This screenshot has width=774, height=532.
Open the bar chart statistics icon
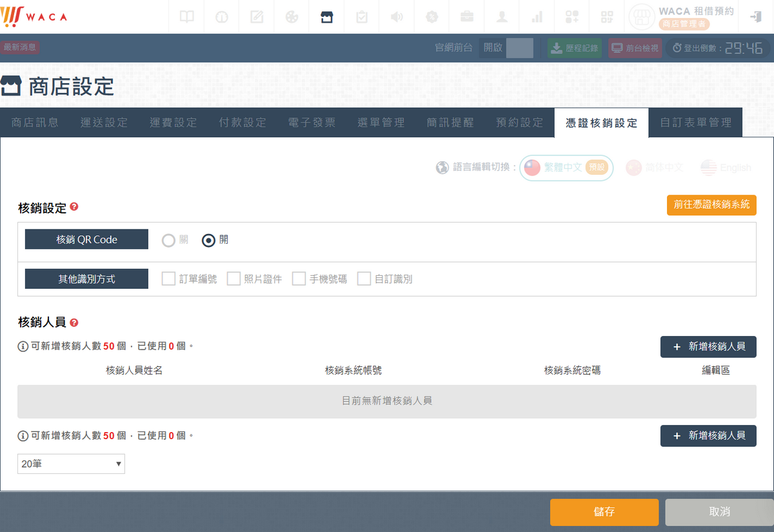[x=536, y=17]
